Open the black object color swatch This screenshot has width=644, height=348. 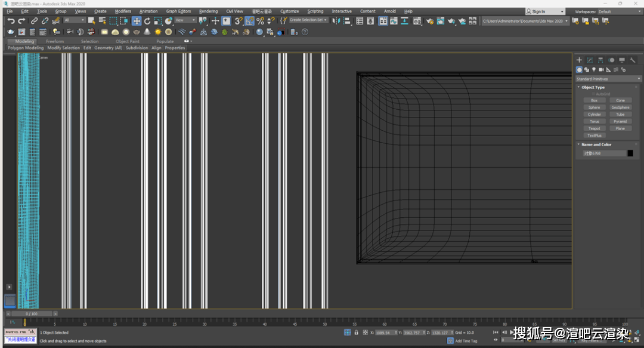[x=630, y=153]
